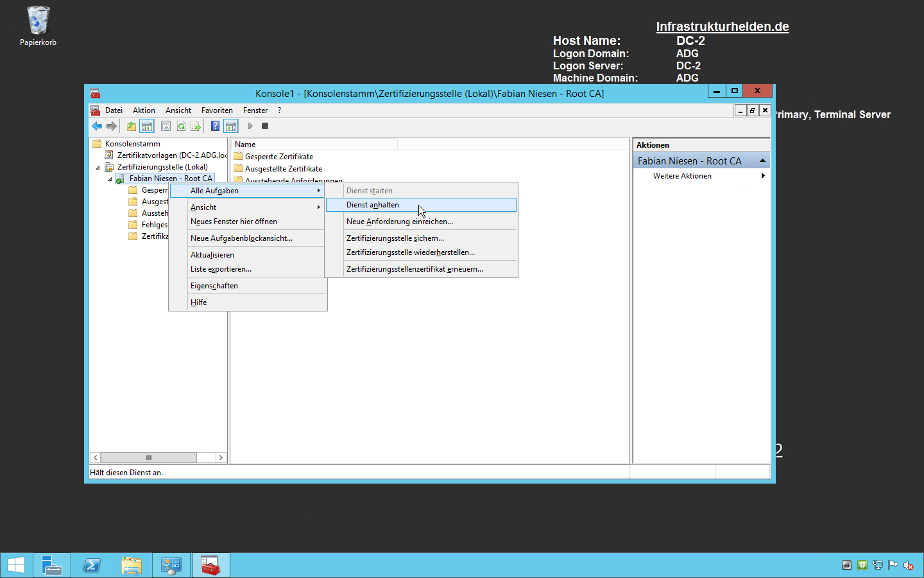Toggle Show/Hide Action Pane toolbar button

tap(231, 127)
